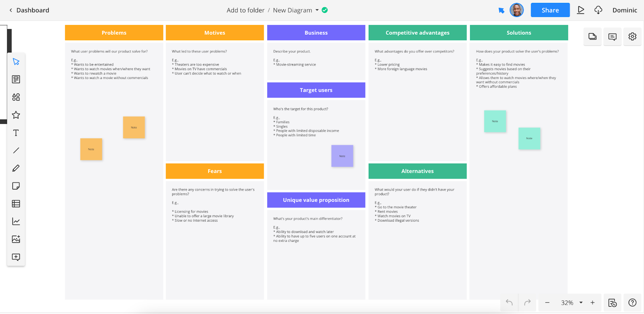Image resolution: width=644 pixels, height=314 pixels.
Task: Open the chart tool
Action: [x=16, y=221]
